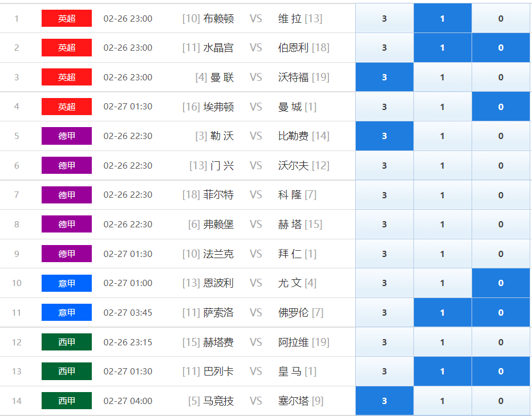Click 西甲 league tag for 赫塔费 match
Screen dimensions: 532x416
tap(67, 342)
